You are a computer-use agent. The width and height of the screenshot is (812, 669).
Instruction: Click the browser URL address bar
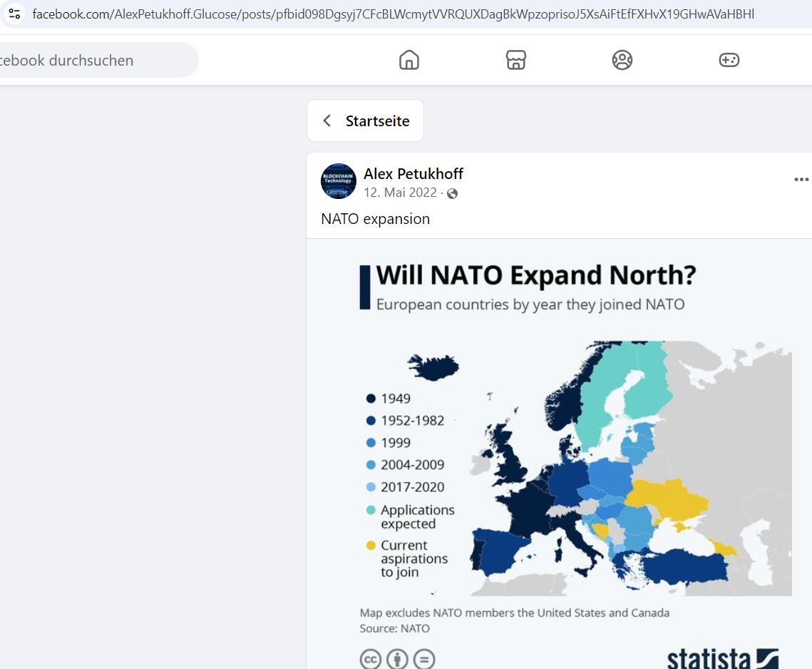pyautogui.click(x=394, y=14)
